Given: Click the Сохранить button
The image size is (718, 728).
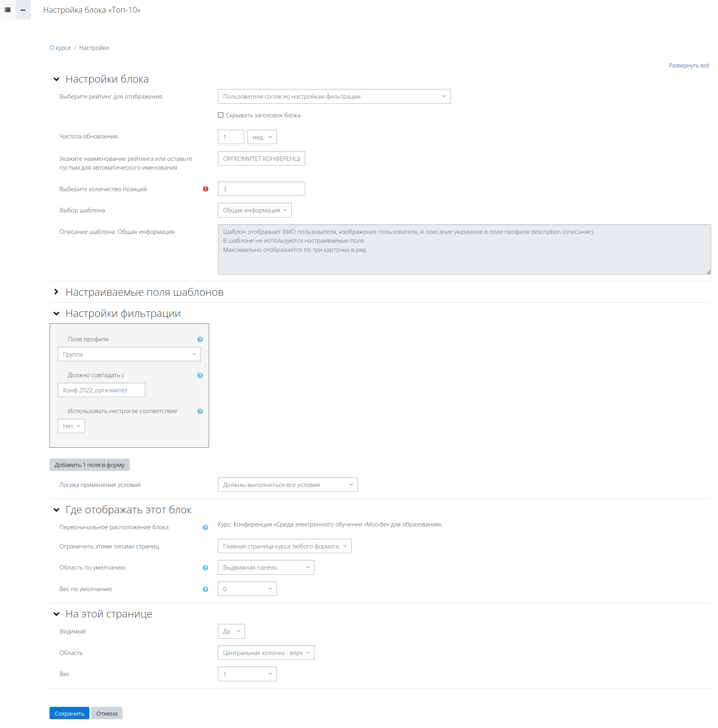Looking at the screenshot, I should coord(69,713).
